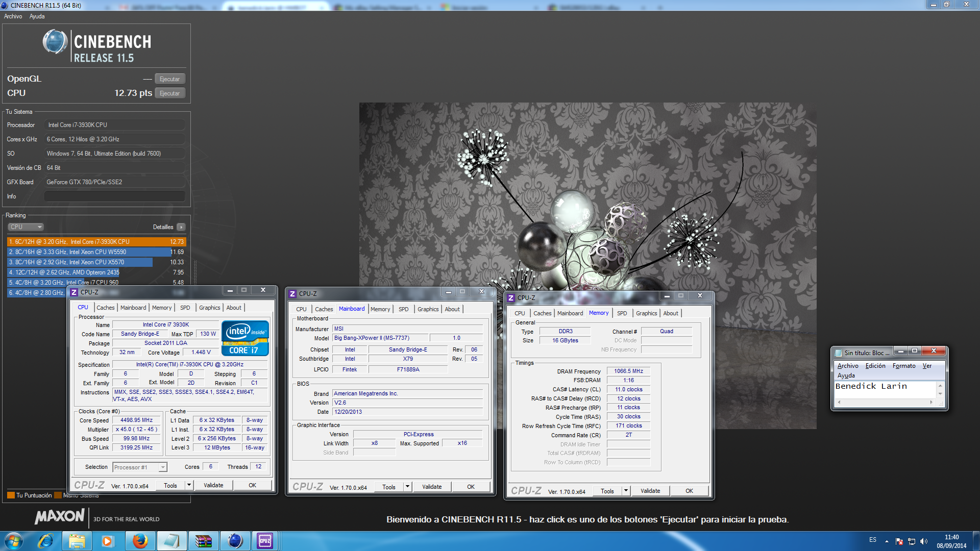
Task: Open Ver menu in Notepad
Action: tap(927, 366)
